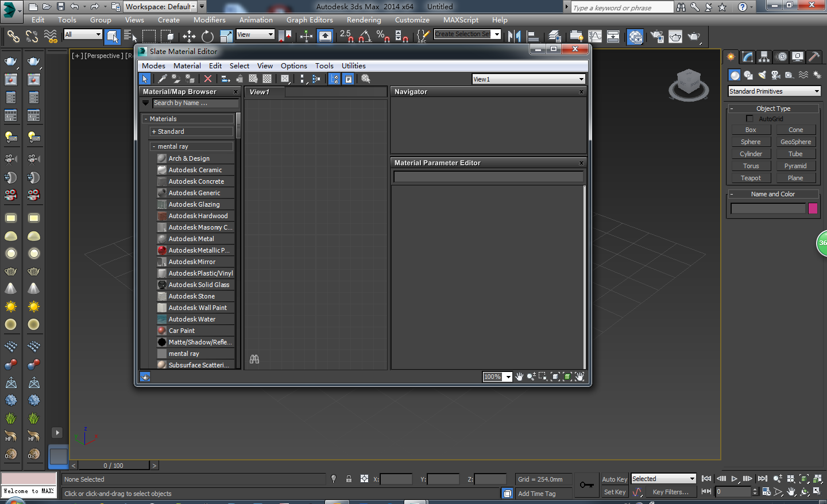Enable the AutoGrid checkbox
The width and height of the screenshot is (827, 504).
click(x=749, y=119)
